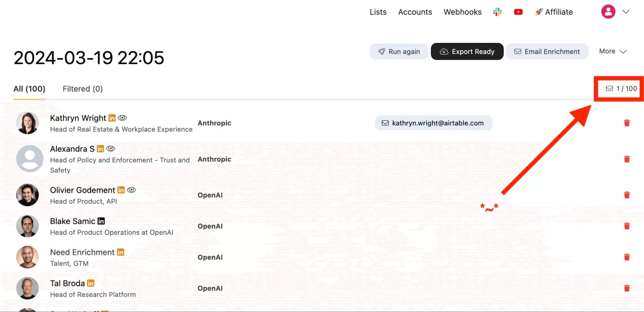644x312 pixels.
Task: Click Anthropic in Kathryn Wright's row
Action: [214, 123]
